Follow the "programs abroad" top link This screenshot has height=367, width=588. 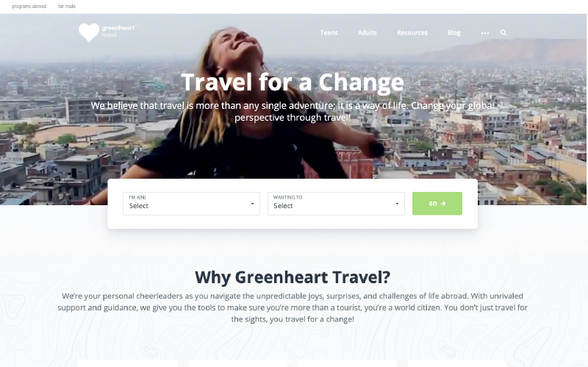tap(29, 7)
